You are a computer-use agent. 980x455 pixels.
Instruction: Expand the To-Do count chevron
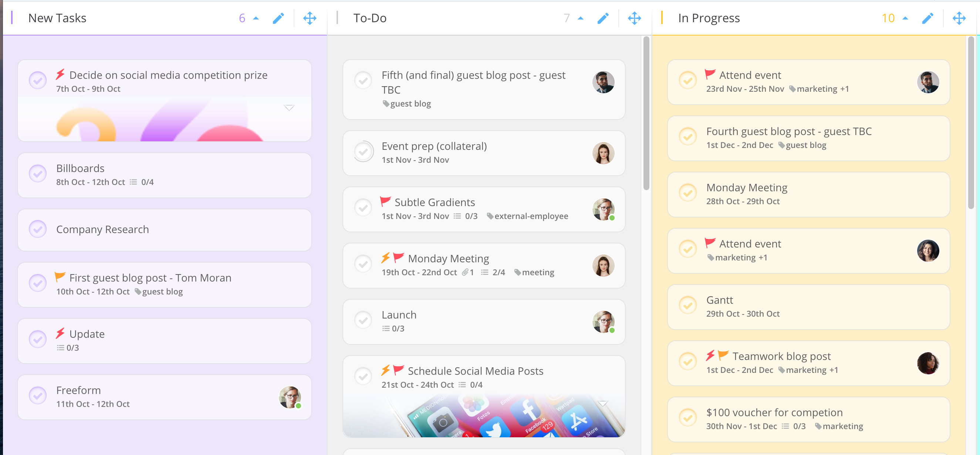coord(580,17)
